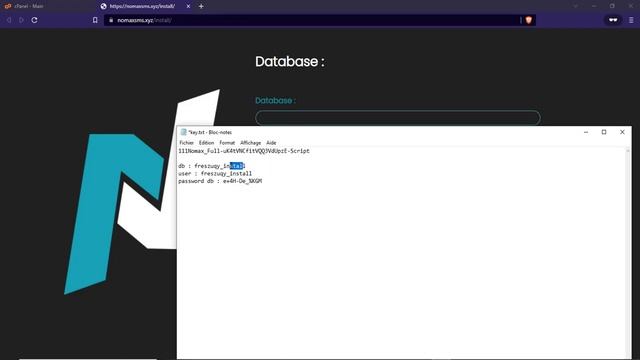Image resolution: width=640 pixels, height=360 pixels.
Task: Bookmark this page using the bookmark icon
Action: pos(95,20)
